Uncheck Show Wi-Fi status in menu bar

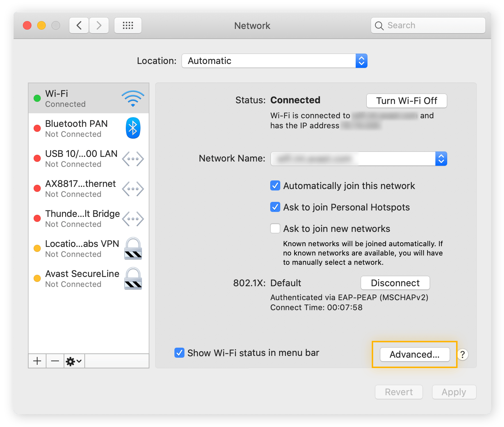pyautogui.click(x=179, y=353)
